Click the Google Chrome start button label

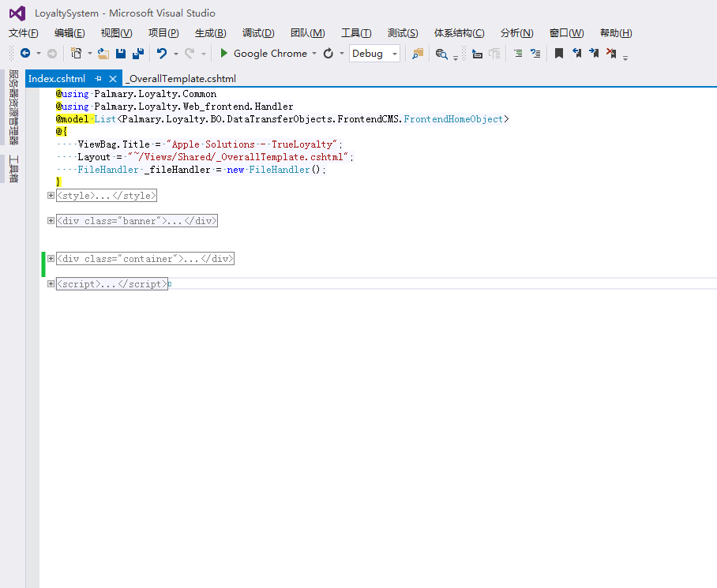pos(270,54)
